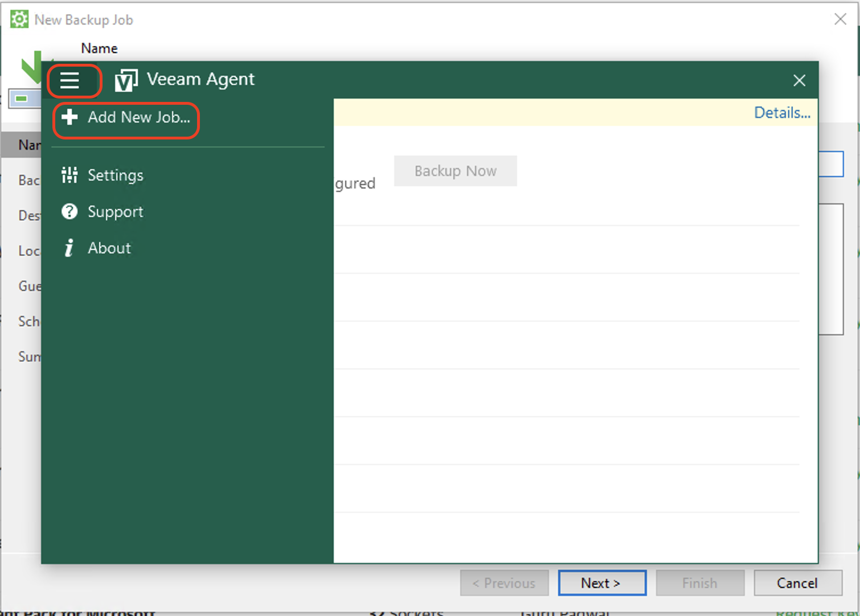Click the About info icon
Viewport: 860px width, 616px height.
coord(69,248)
